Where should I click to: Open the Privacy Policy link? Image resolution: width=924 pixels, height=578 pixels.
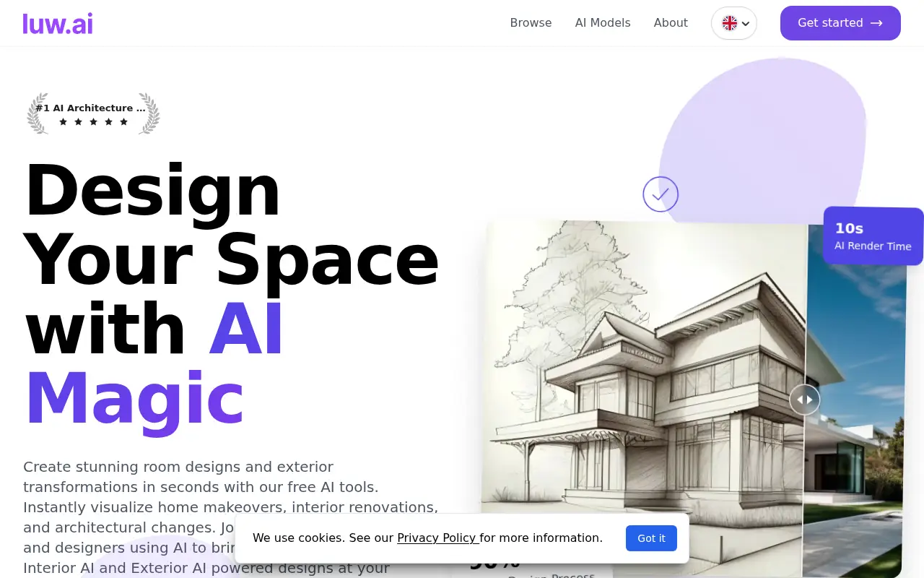pos(437,538)
